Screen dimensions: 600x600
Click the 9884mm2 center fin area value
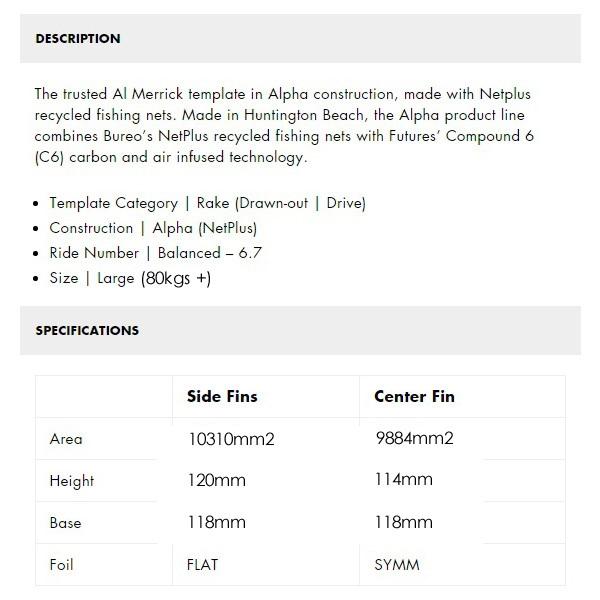click(414, 438)
